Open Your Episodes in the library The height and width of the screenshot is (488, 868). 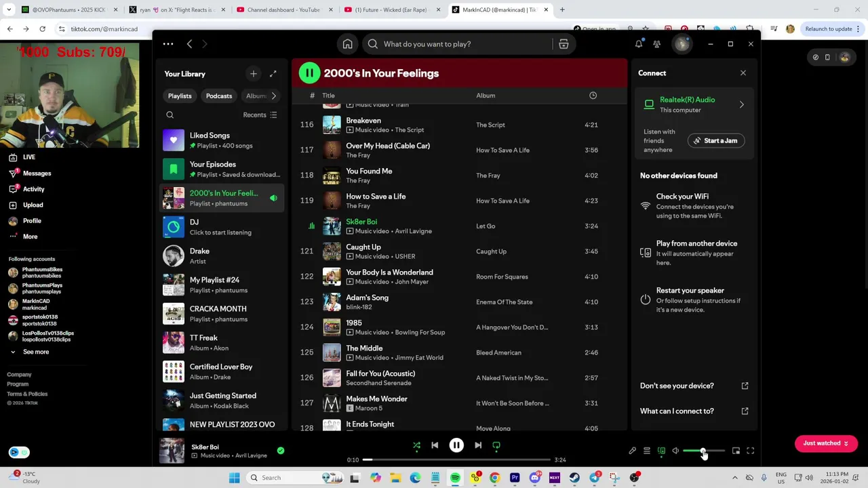tap(222, 169)
